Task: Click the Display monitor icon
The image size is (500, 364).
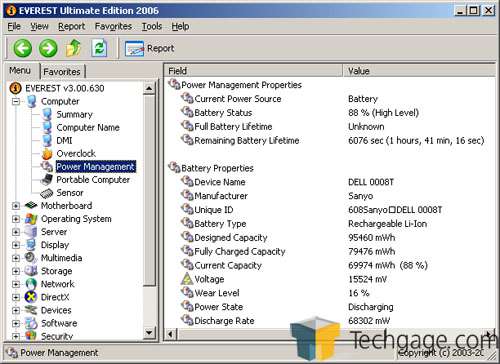Action: [31, 245]
